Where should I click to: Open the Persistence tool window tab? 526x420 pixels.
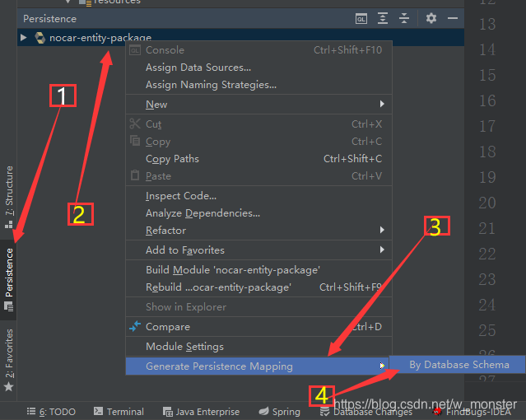(9, 280)
